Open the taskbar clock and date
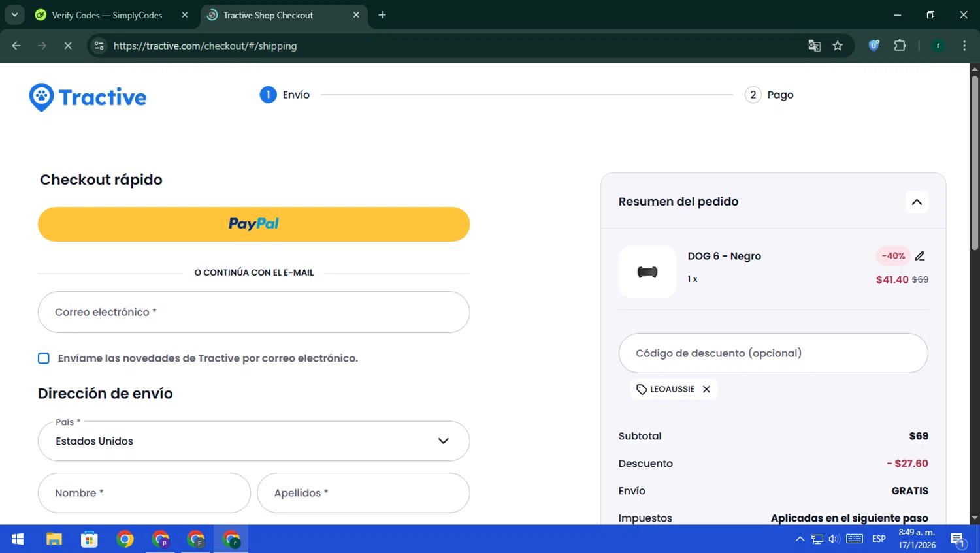This screenshot has width=980, height=553. click(x=917, y=539)
